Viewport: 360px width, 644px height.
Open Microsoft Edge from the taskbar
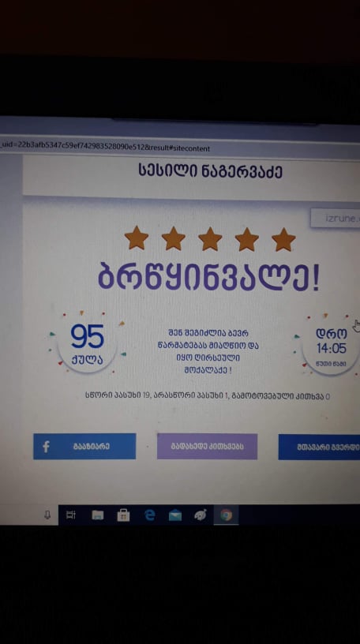click(149, 515)
